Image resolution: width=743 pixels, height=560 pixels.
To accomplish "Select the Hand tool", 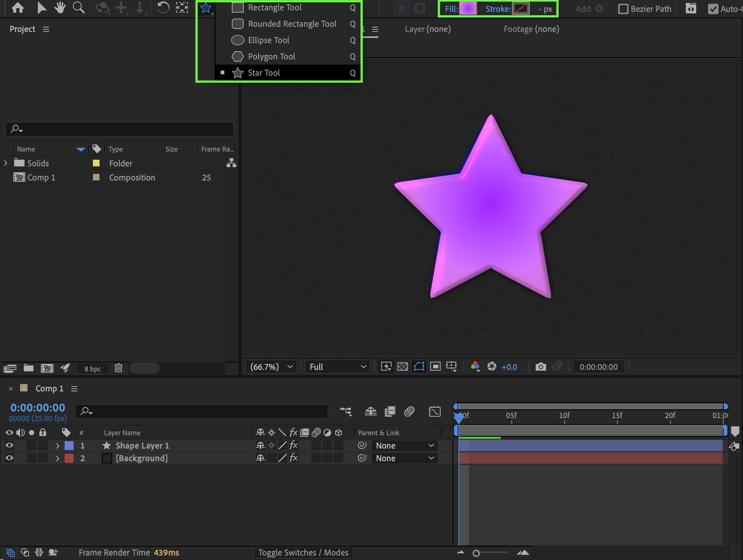I will point(59,7).
